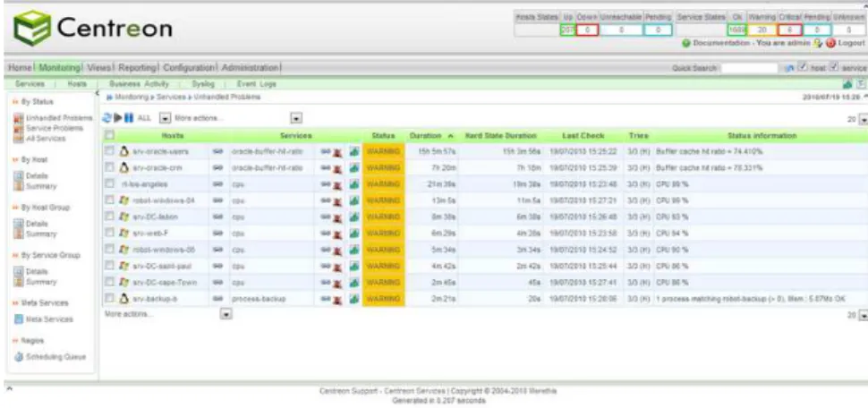The height and width of the screenshot is (408, 868).
Task: Check the robot-windows-04 row checkbox
Action: [109, 200]
